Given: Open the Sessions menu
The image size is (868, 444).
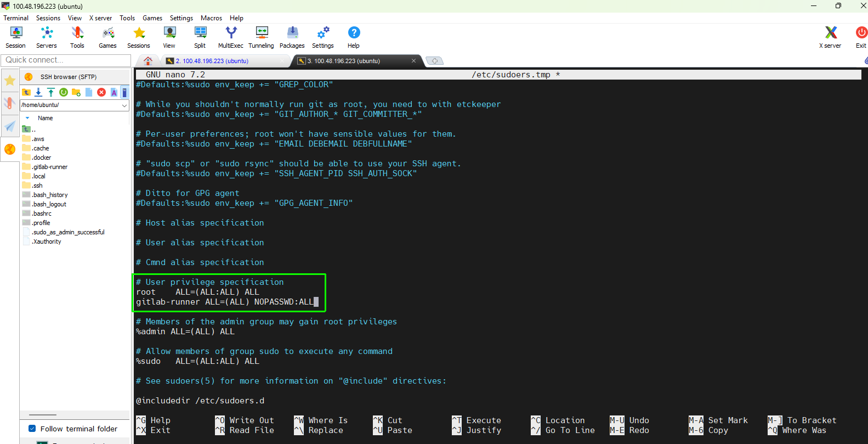Looking at the screenshot, I should click(x=48, y=18).
